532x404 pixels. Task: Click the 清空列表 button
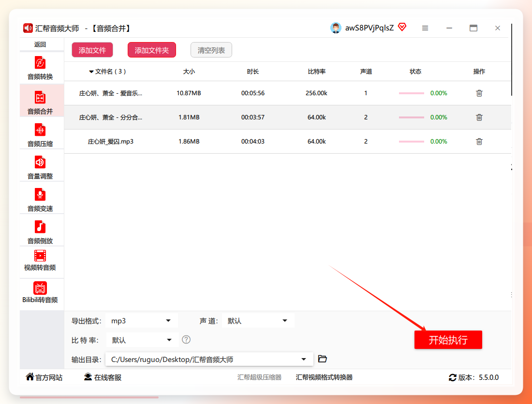[x=211, y=50]
